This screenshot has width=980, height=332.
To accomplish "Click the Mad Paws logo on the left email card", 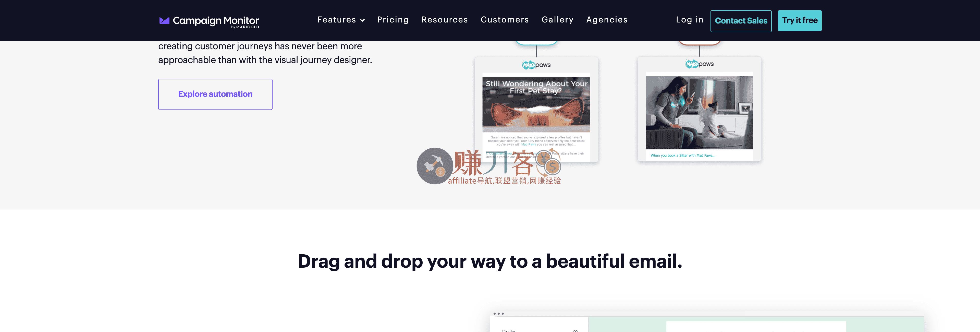I will [536, 65].
